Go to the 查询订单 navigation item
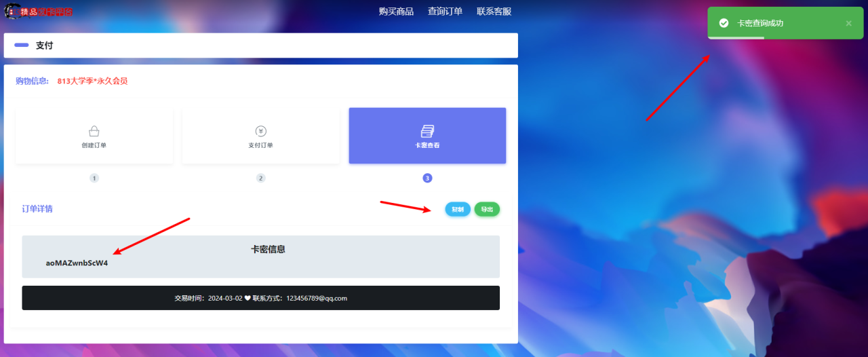 (x=445, y=12)
